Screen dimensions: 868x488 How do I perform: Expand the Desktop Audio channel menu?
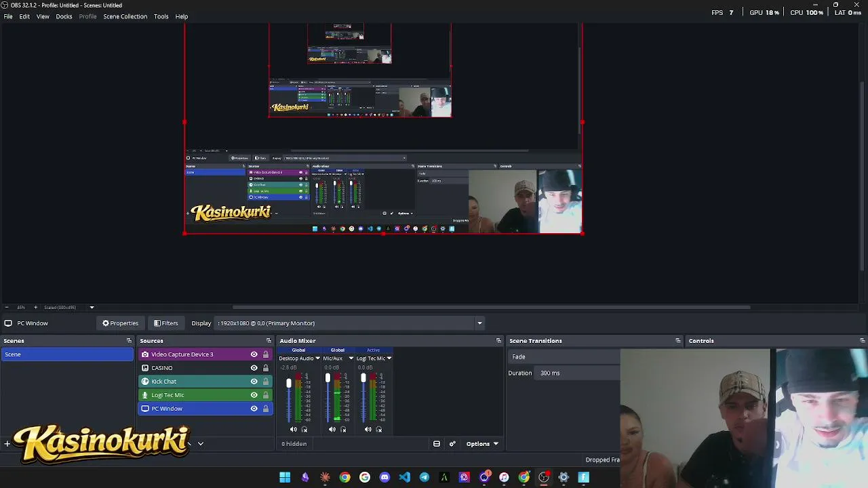[317, 359]
